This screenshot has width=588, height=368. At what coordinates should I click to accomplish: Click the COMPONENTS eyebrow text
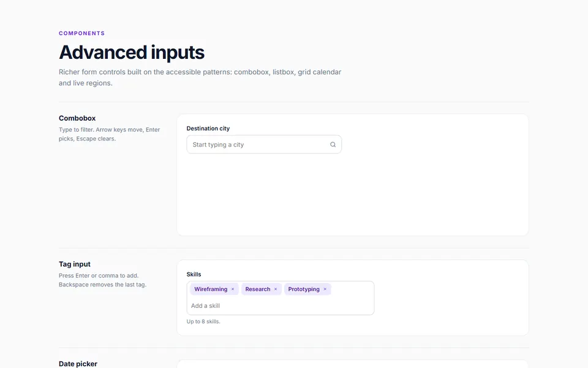(x=81, y=33)
